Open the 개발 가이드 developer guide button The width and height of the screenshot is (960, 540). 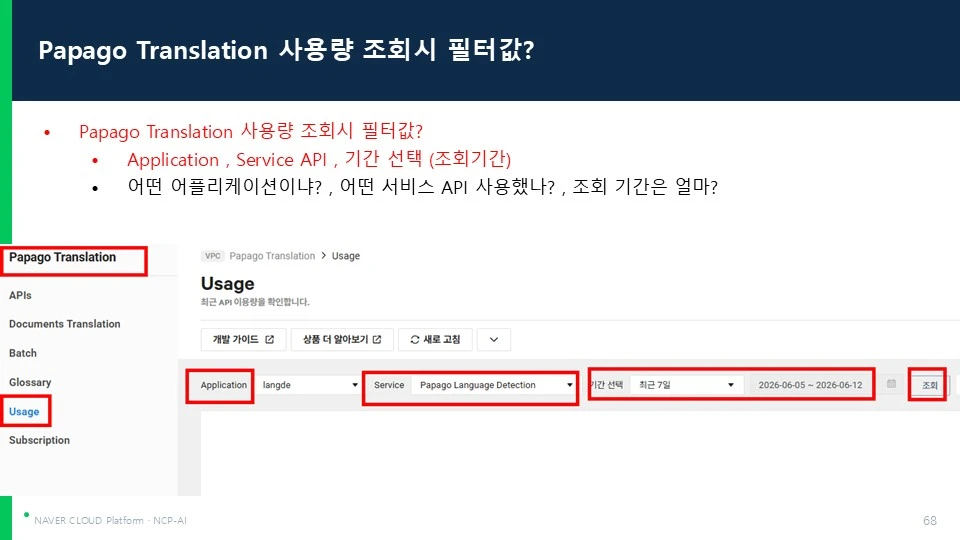[243, 339]
